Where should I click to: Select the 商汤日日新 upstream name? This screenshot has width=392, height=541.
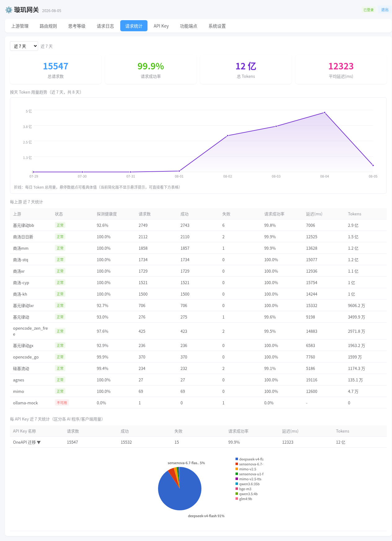pyautogui.click(x=23, y=237)
